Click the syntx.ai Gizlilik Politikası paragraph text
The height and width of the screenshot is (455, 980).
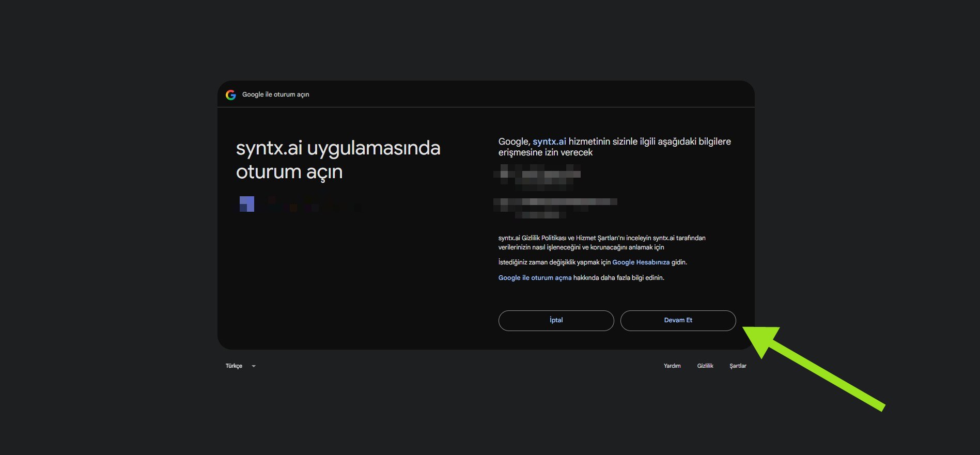click(x=602, y=243)
